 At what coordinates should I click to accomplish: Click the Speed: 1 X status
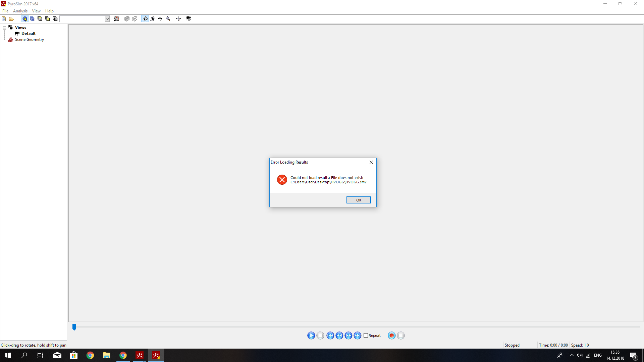580,345
